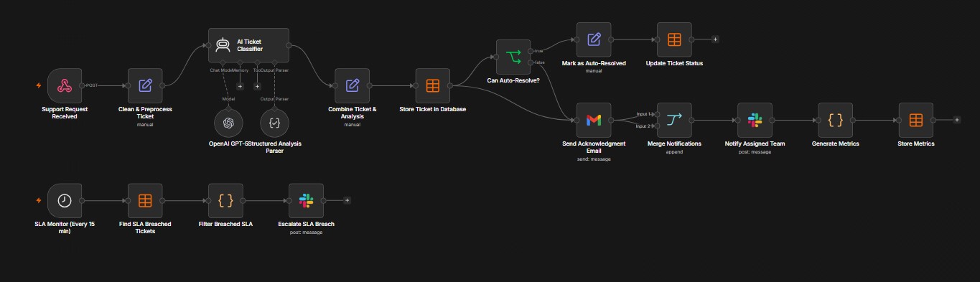980x282 pixels.
Task: Add node after Escalate SLA Breach
Action: point(347,200)
